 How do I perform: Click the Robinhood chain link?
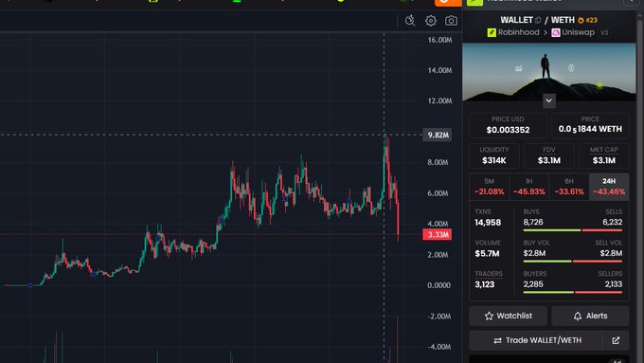[518, 32]
